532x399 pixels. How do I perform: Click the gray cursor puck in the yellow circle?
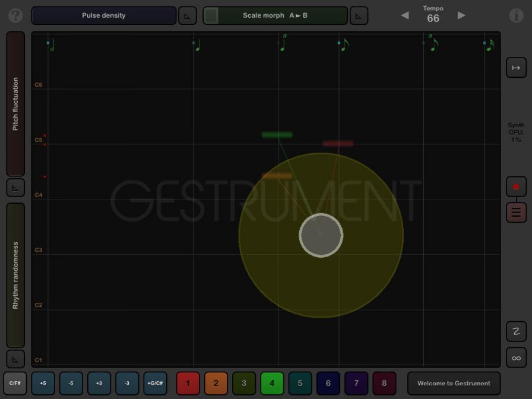(x=321, y=235)
